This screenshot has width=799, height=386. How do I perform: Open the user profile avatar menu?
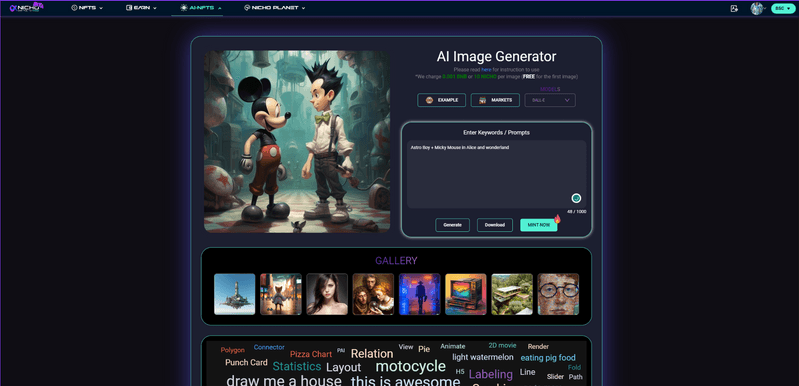[x=757, y=8]
